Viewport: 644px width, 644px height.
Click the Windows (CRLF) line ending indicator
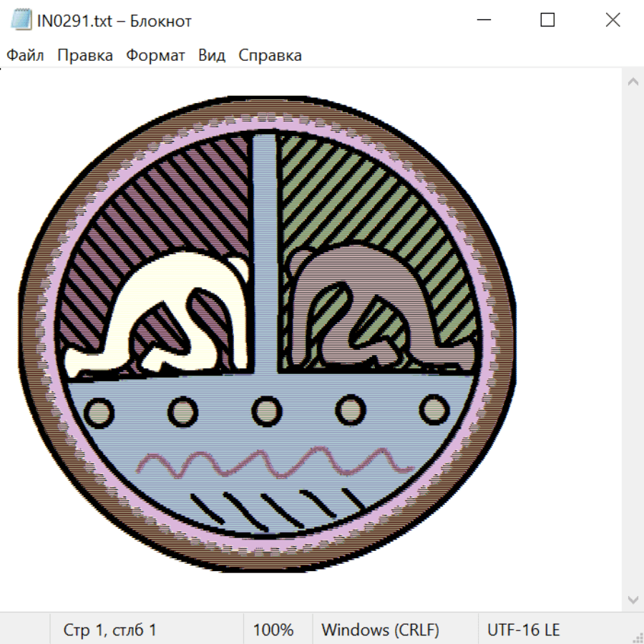[380, 630]
